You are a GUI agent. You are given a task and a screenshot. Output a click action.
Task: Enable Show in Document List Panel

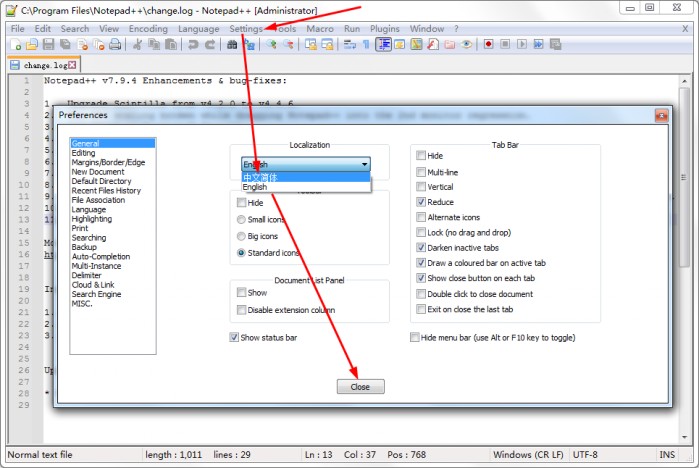(241, 292)
